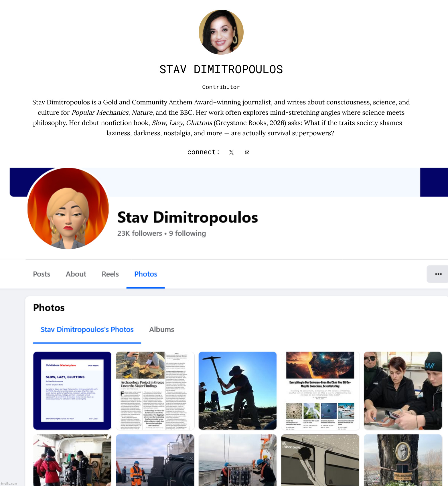Screen dimensions: 448x486
Task: Click the STAV DIMITROPOULOS heading at top
Action: pos(221,70)
